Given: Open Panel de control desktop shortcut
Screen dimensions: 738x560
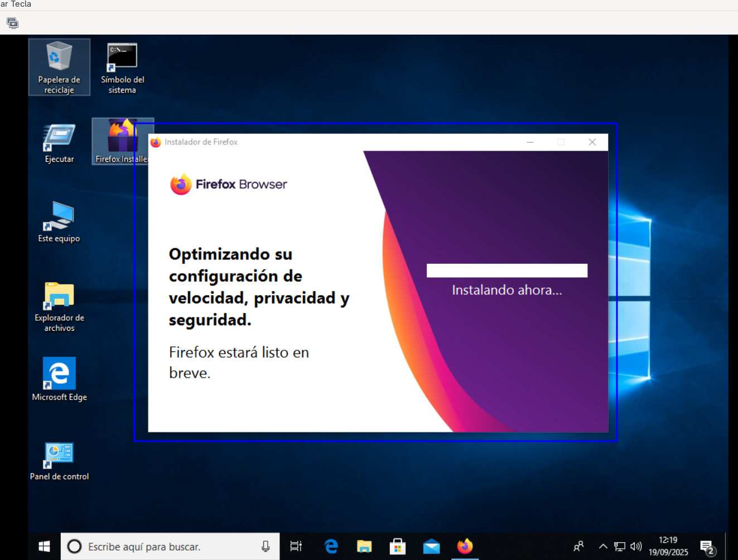Looking at the screenshot, I should 59,461.
